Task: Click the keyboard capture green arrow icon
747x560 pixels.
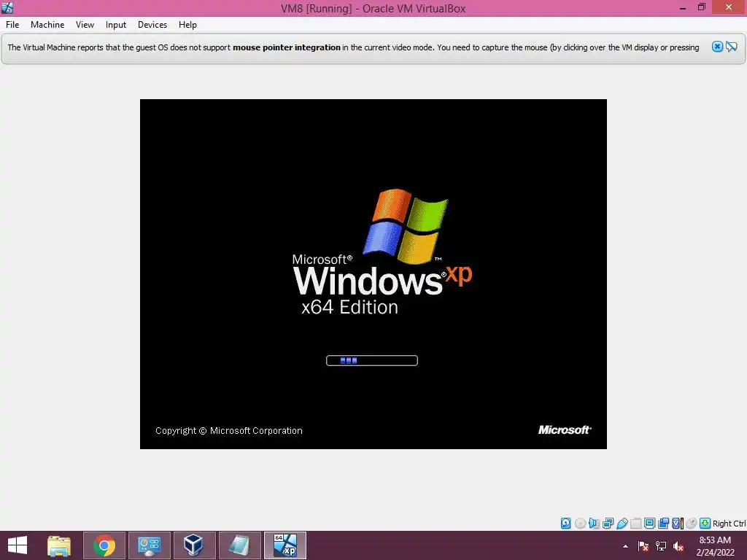Action: coord(705,524)
